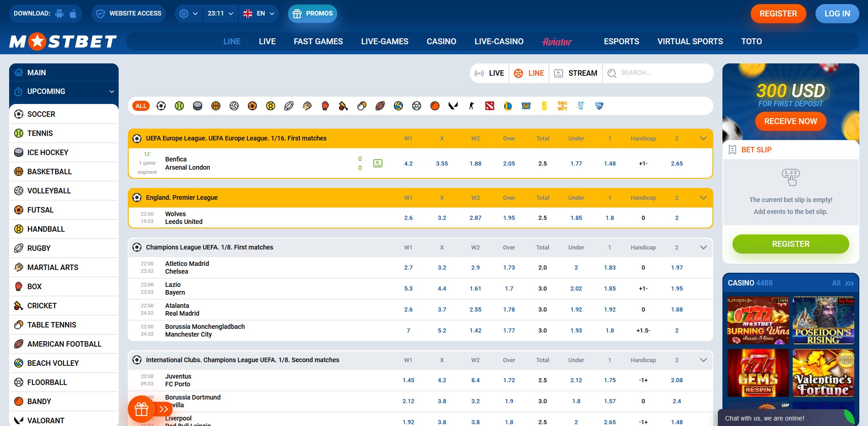Open the LIVE tab in main navigation

tap(267, 42)
